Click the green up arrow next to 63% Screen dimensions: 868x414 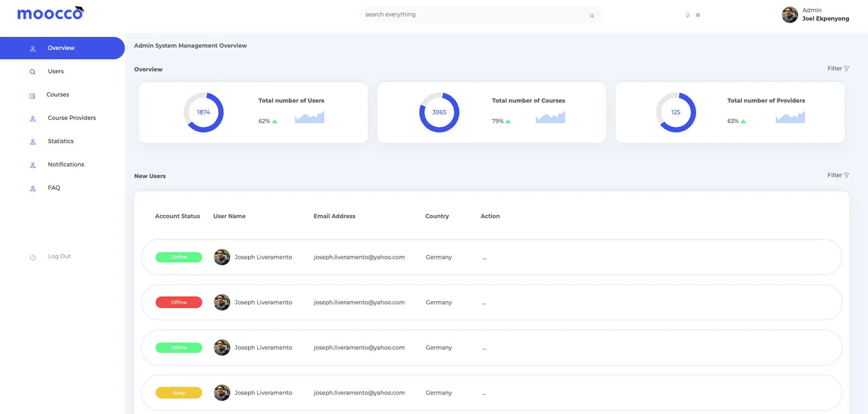click(743, 122)
